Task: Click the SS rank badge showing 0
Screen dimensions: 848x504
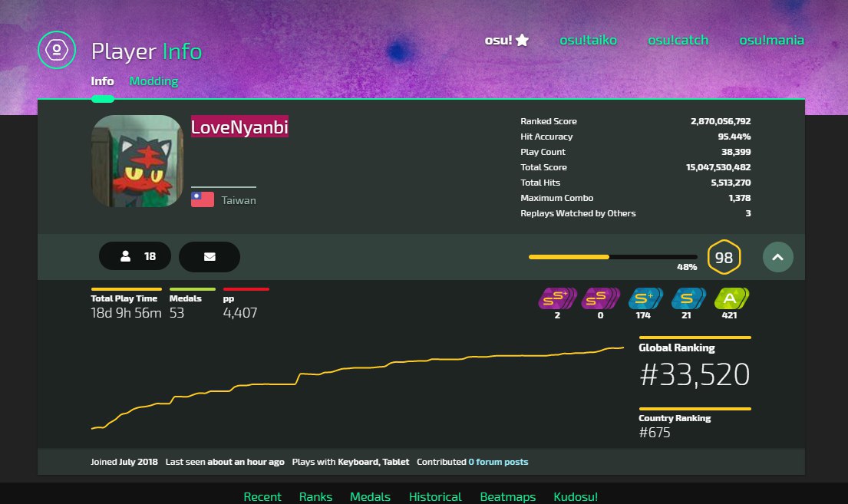Action: point(600,298)
